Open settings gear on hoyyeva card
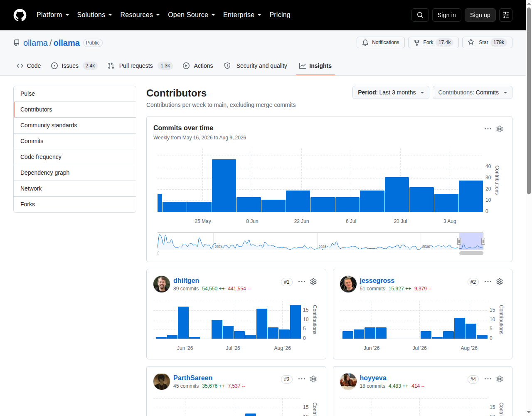This screenshot has height=416, width=532. [500, 379]
